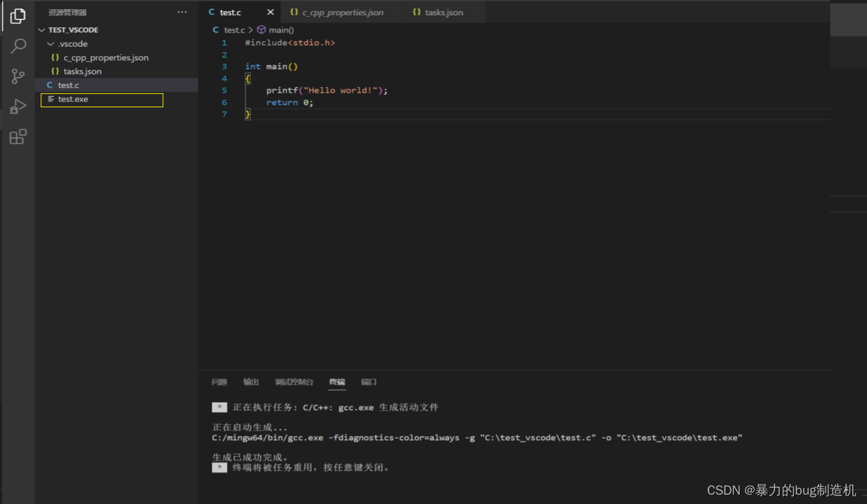Select the 终端 (Terminal) panel tab
This screenshot has width=867, height=504.
point(337,382)
